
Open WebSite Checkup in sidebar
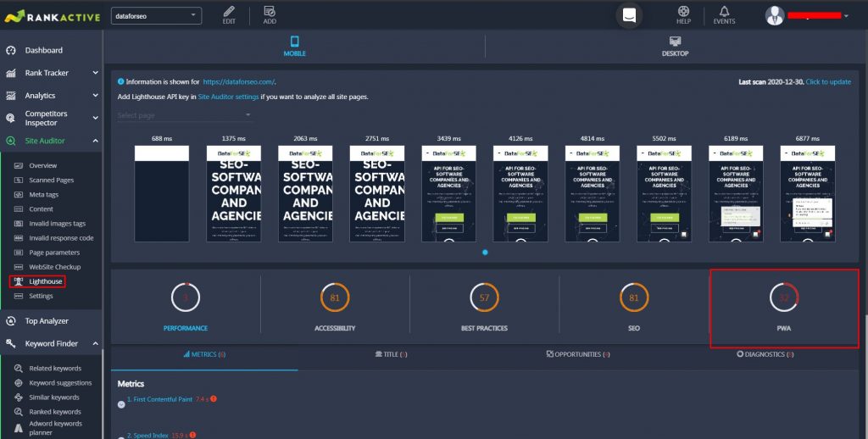55,267
